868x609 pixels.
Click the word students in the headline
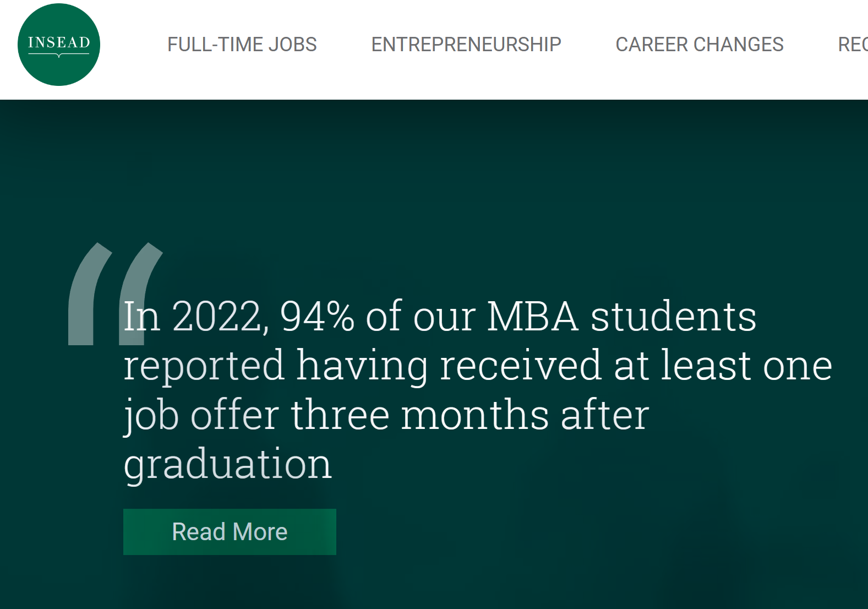point(673,317)
